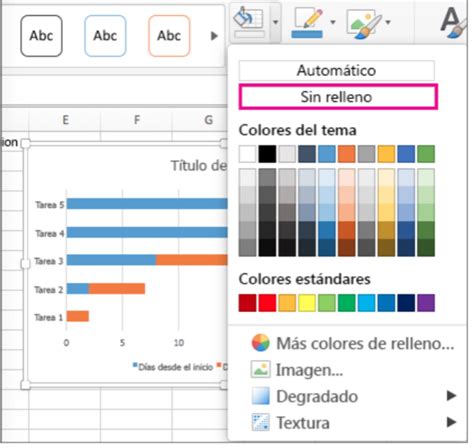Click the Shape Outline pencil icon
The width and height of the screenshot is (474, 448).
307,23
